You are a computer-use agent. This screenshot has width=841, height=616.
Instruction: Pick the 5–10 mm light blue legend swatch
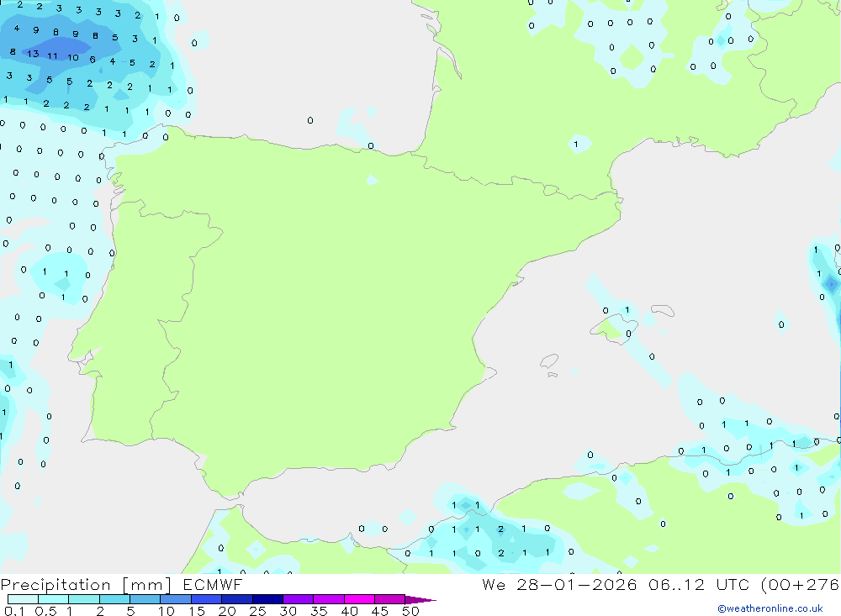tap(145, 599)
